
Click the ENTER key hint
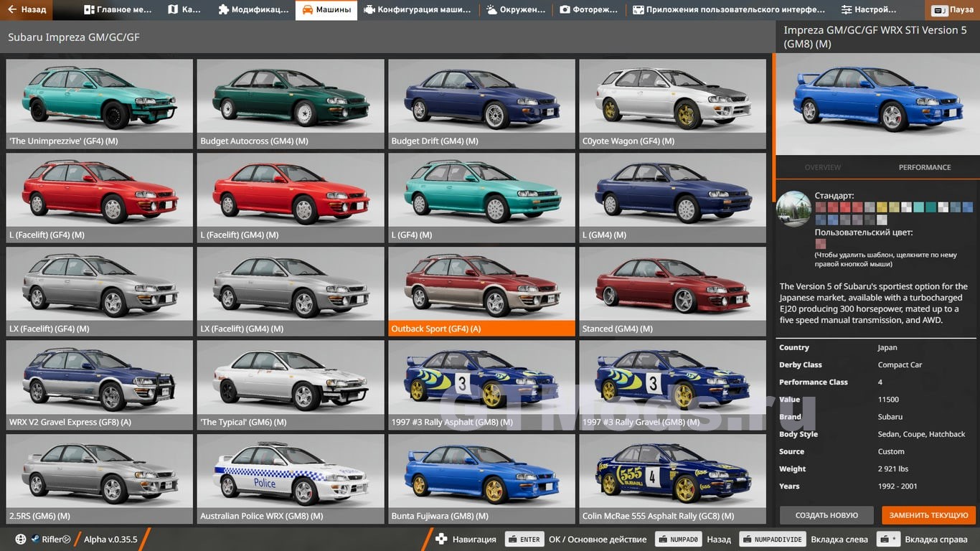click(x=524, y=540)
